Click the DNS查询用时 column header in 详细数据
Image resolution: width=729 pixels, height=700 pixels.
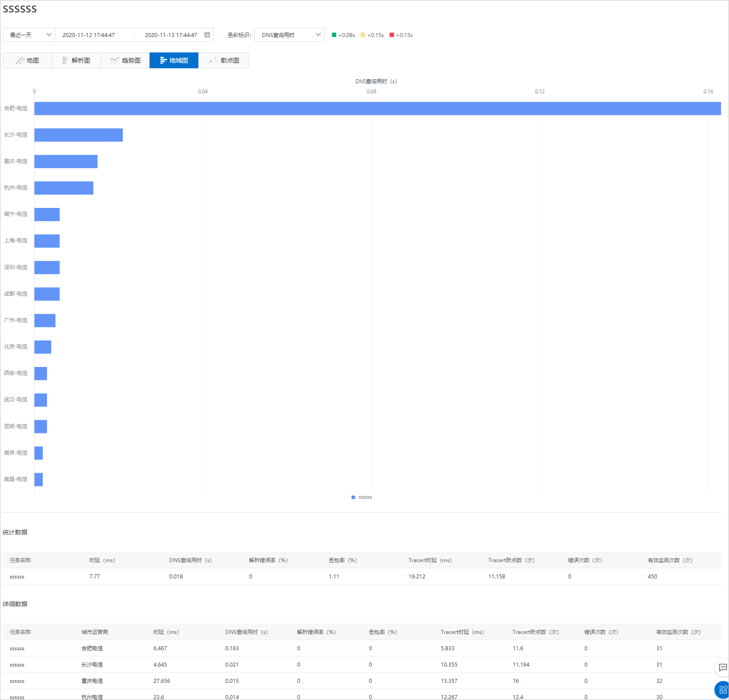coord(246,632)
